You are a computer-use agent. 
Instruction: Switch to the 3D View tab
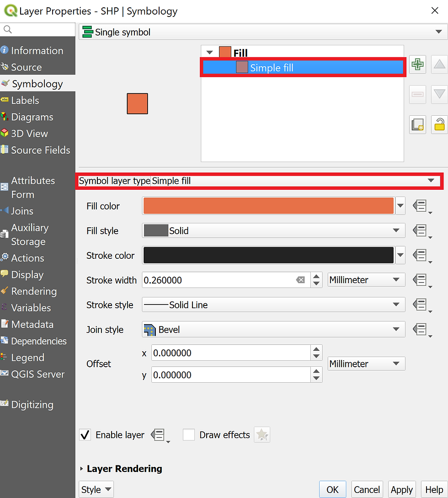[37, 134]
